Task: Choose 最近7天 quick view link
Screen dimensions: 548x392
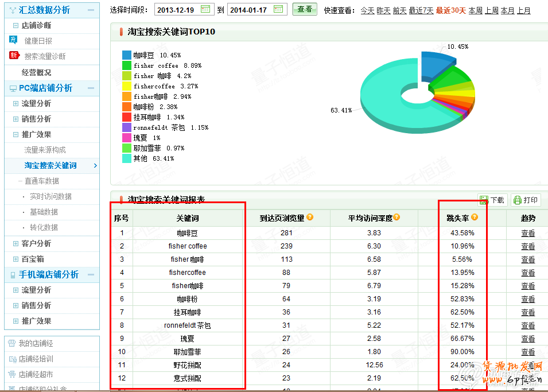Action: click(421, 10)
